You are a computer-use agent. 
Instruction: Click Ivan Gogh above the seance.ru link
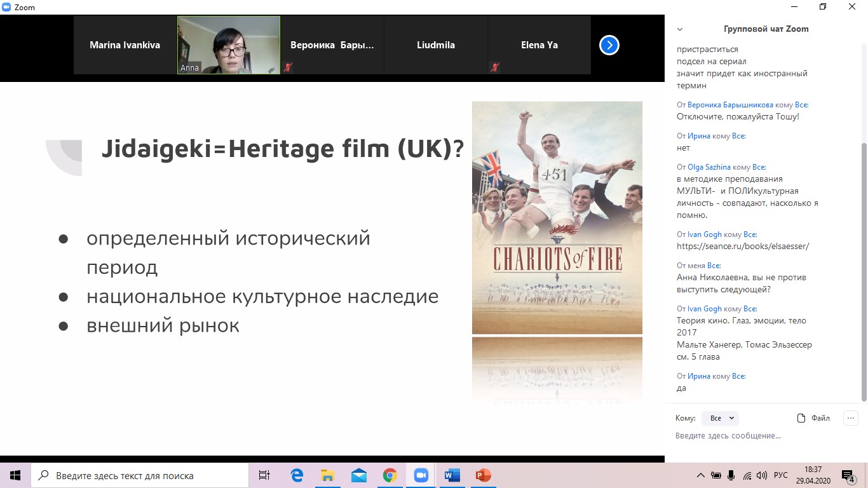point(705,234)
